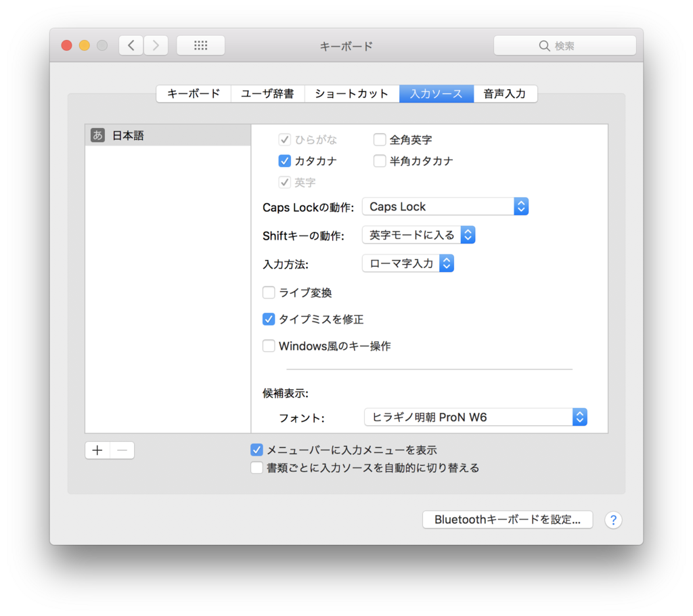Click Bluetoothキーボードを設定… button

pos(508,520)
